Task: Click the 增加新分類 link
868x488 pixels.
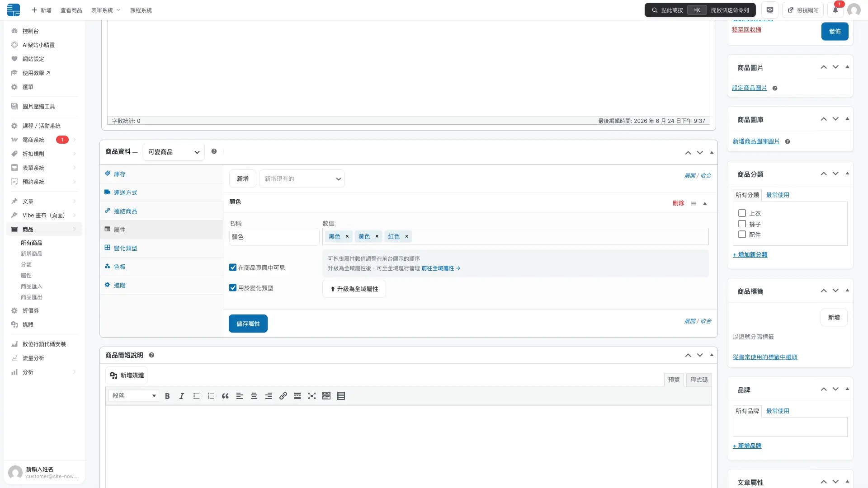Action: [x=750, y=255]
